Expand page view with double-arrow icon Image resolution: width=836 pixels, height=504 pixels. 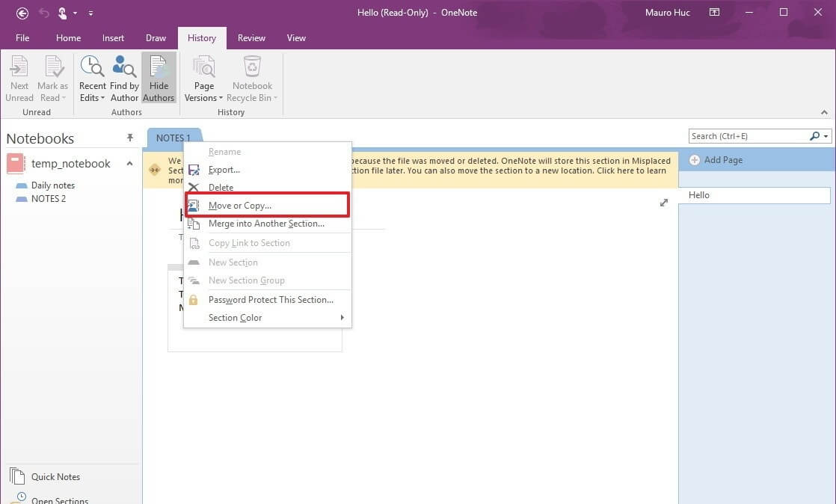[663, 203]
